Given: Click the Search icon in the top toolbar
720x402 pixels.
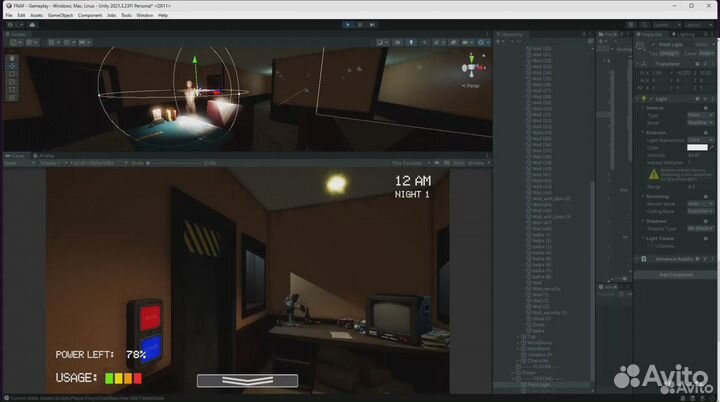Looking at the screenshot, I should 645,25.
